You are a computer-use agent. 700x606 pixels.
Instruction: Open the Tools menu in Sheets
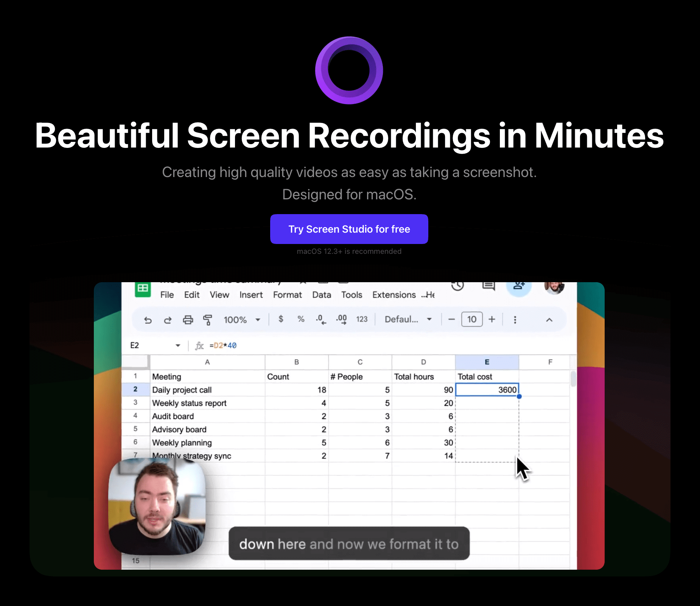(352, 295)
